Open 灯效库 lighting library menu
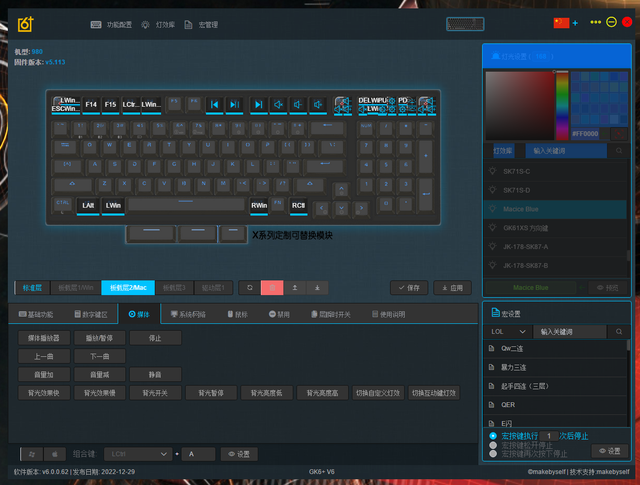 pyautogui.click(x=158, y=25)
